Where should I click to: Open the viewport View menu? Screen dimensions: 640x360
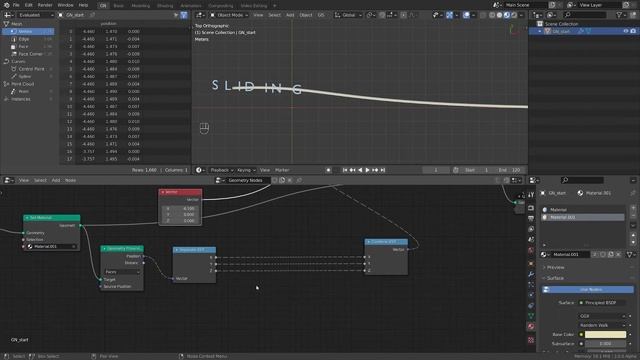point(258,15)
